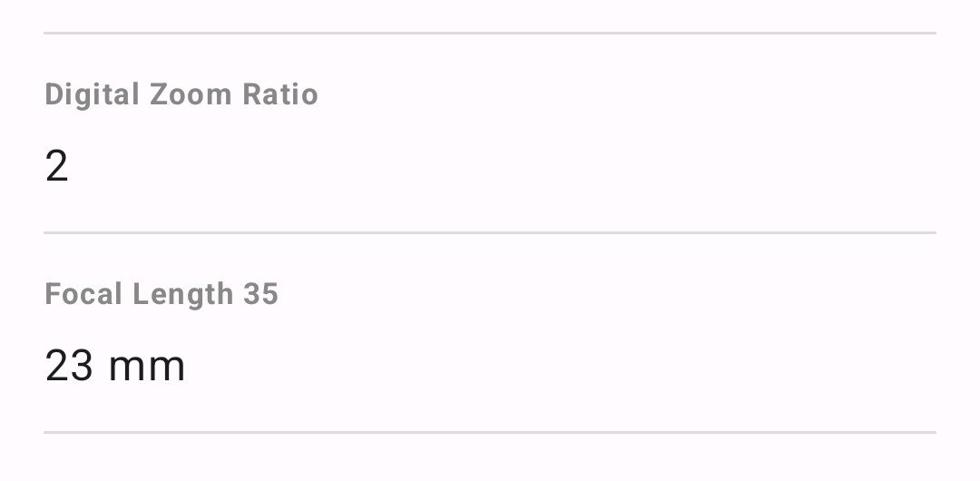Tap the letter F starting Focal
Screen dimensions: 980x481
(x=52, y=294)
